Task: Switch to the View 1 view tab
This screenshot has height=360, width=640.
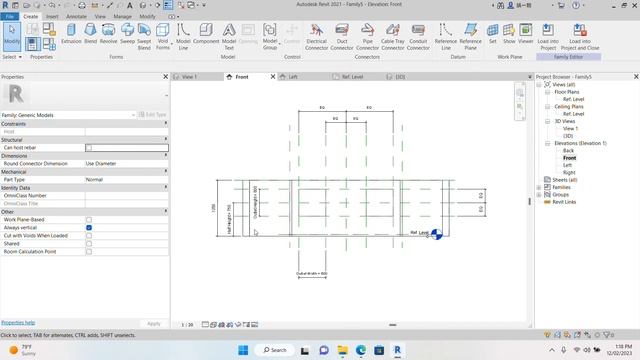Action: (x=188, y=77)
